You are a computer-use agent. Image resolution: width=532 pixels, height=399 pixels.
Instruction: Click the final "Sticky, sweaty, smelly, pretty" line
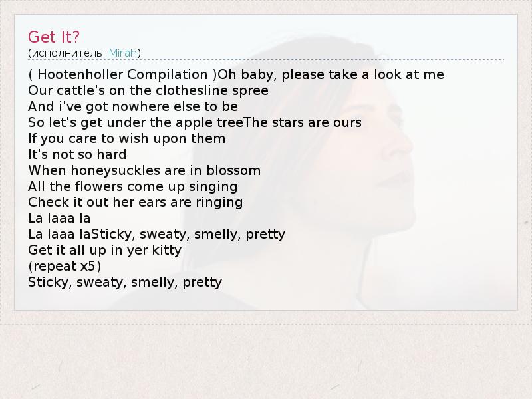click(125, 282)
